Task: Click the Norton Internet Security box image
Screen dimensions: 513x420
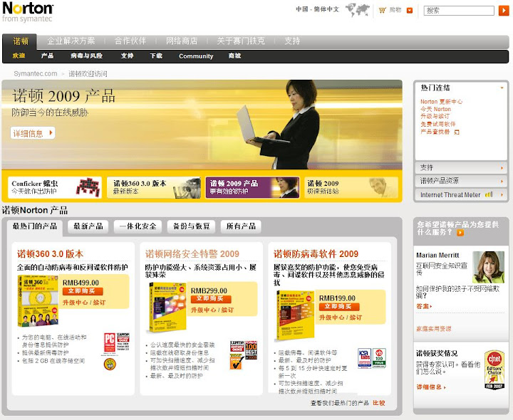Action: coord(167,307)
